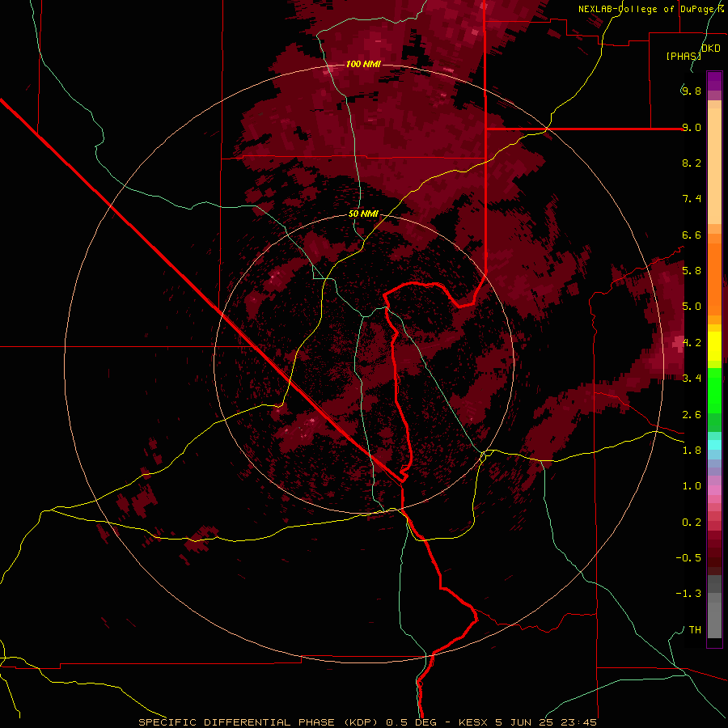Pick the pale peach band on the color bar
The image size is (728, 728).
point(714,167)
